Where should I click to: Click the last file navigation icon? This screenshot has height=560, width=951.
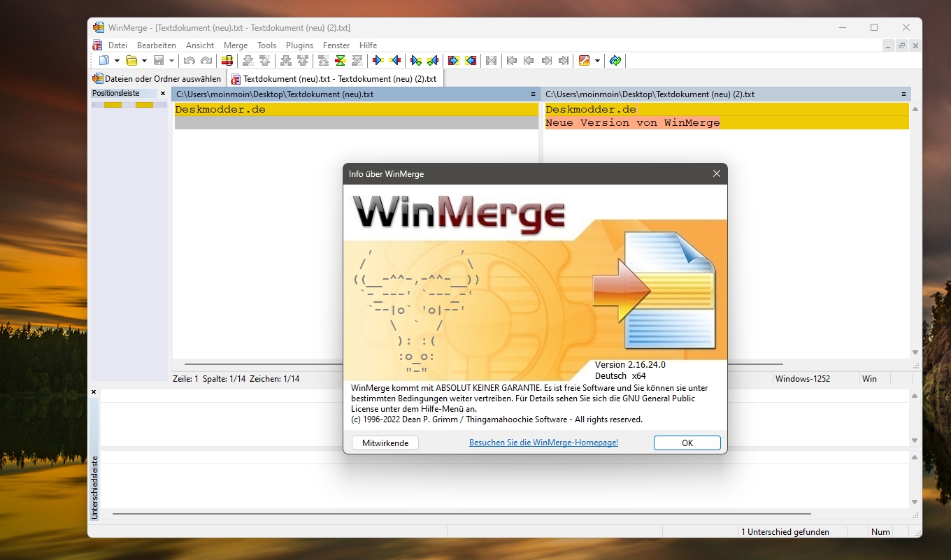564,61
